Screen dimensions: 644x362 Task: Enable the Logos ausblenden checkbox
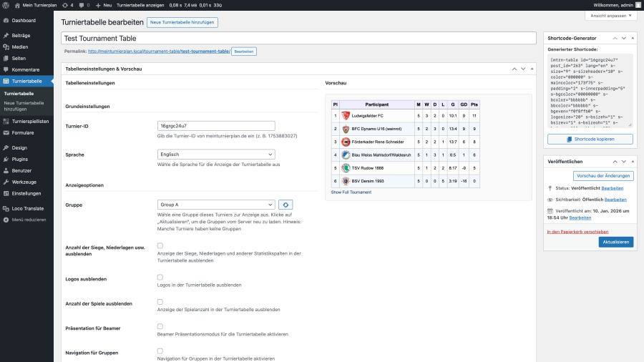(x=160, y=277)
